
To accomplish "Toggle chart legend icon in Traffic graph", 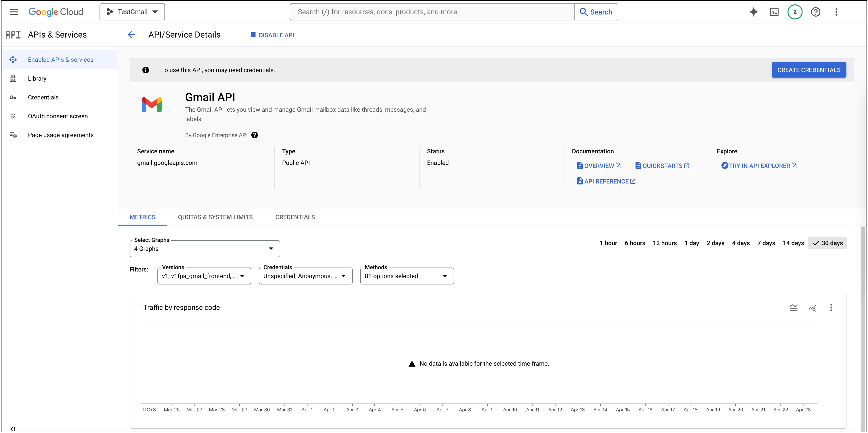I will 794,308.
